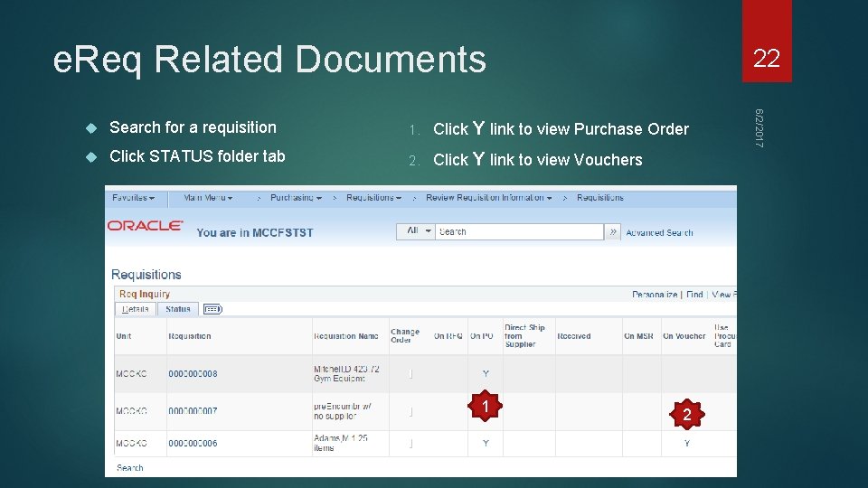Image resolution: width=868 pixels, height=488 pixels.
Task: Click the Direct Ship from Supplier header
Action: click(x=524, y=336)
